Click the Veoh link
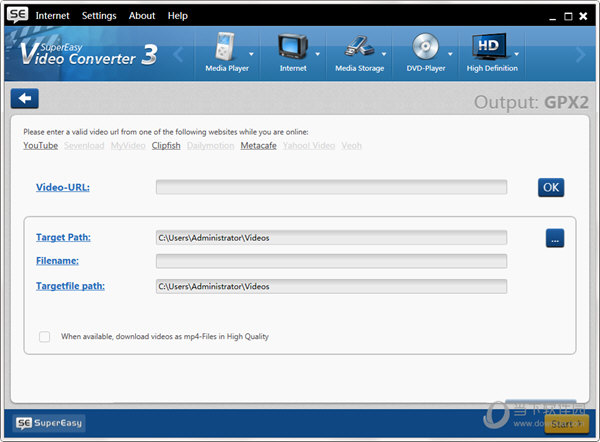This screenshot has width=600, height=442. tap(352, 146)
